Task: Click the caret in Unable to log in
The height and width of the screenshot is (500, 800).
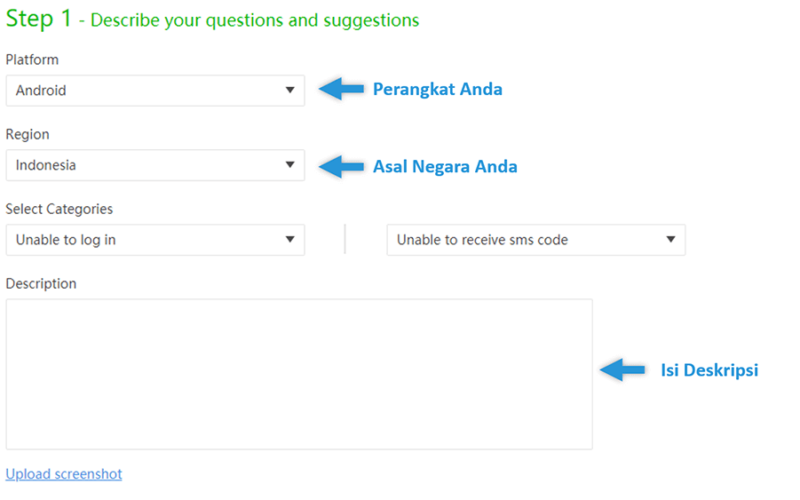Action: pos(290,239)
